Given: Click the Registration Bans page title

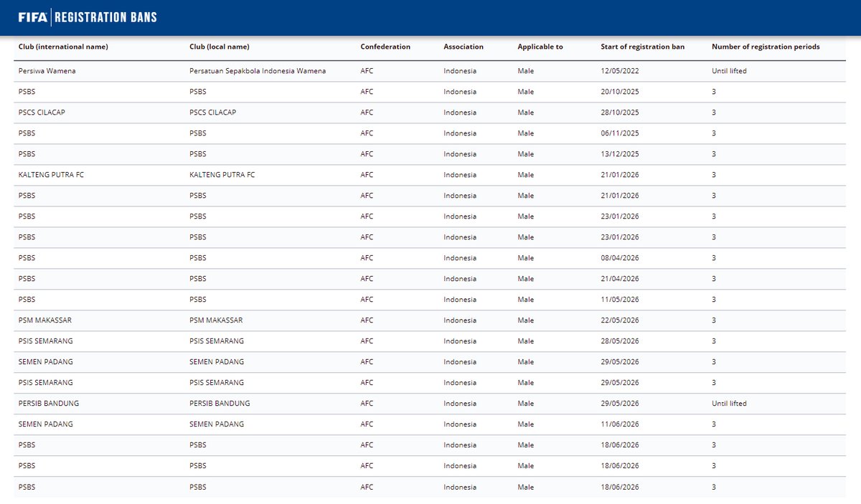Looking at the screenshot, I should (x=105, y=17).
